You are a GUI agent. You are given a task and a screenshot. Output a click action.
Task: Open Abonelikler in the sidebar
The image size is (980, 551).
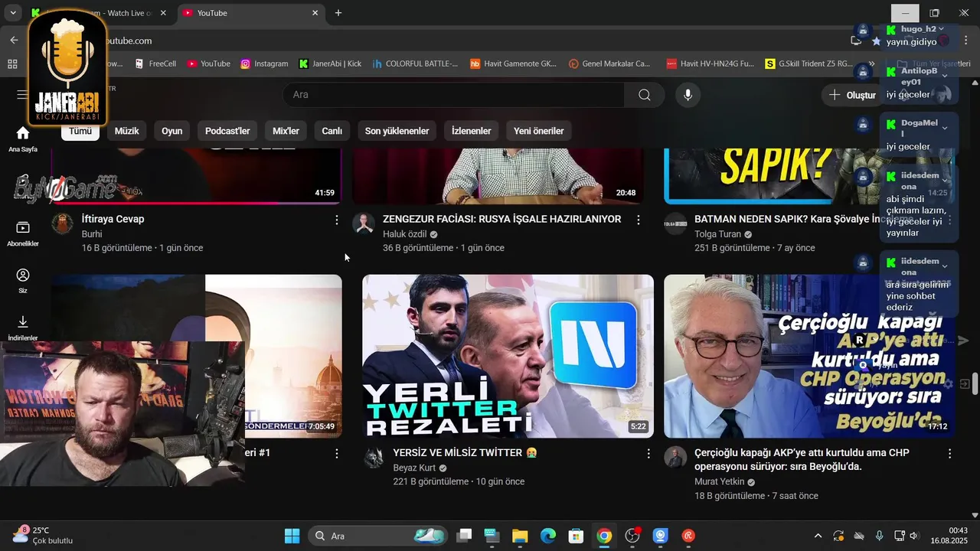(x=23, y=233)
